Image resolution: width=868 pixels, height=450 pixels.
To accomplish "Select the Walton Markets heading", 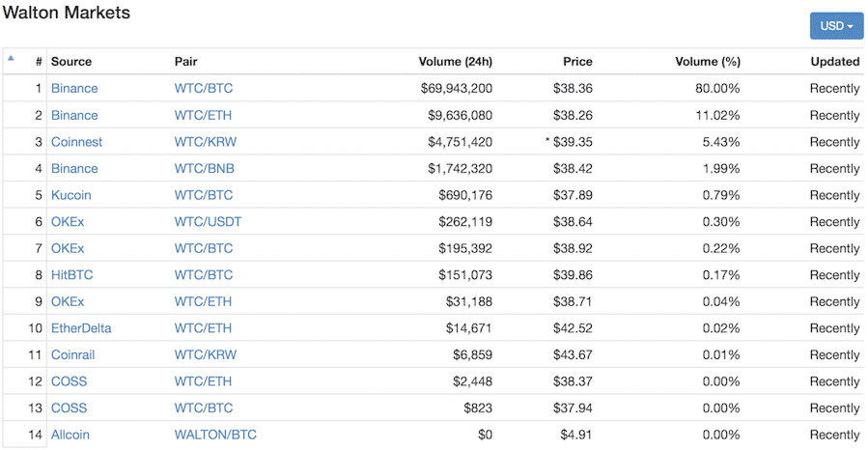I will click(x=67, y=13).
